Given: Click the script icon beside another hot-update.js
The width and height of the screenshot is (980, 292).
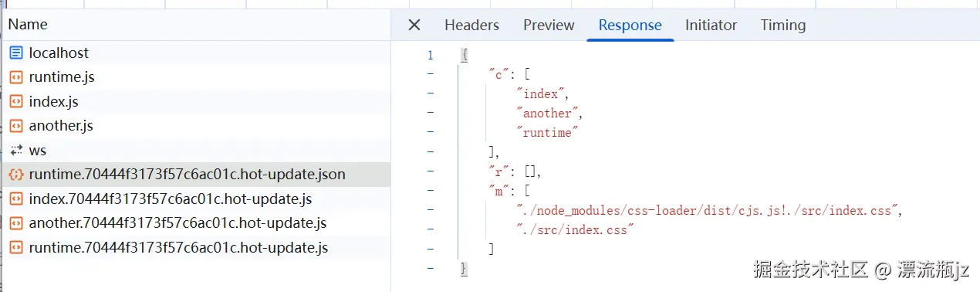Looking at the screenshot, I should tap(16, 223).
